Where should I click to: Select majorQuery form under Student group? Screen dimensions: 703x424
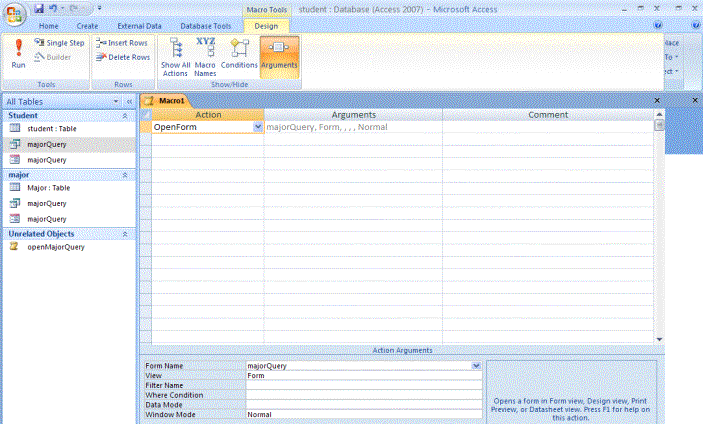69,160
